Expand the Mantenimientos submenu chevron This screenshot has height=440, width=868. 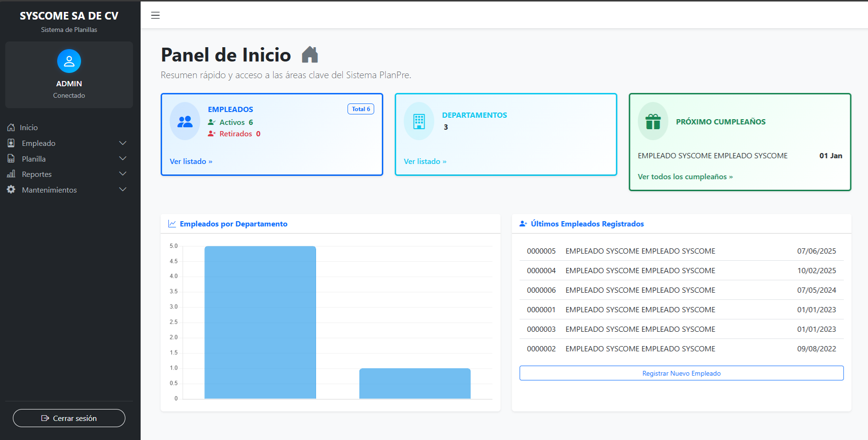[x=123, y=190]
